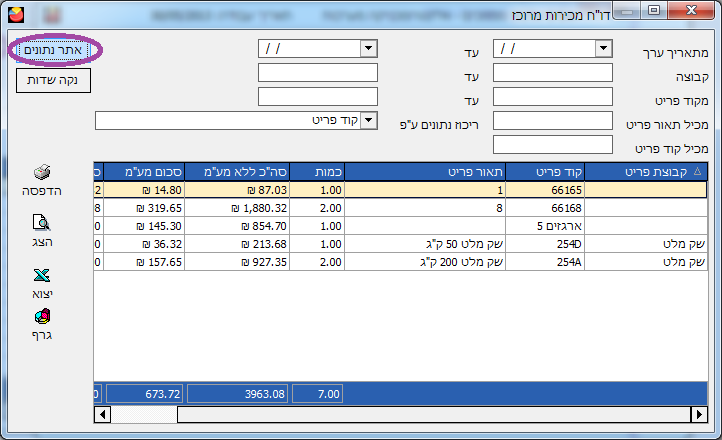Open the עד date dropdown
This screenshot has width=722, height=440.
tap(368, 48)
